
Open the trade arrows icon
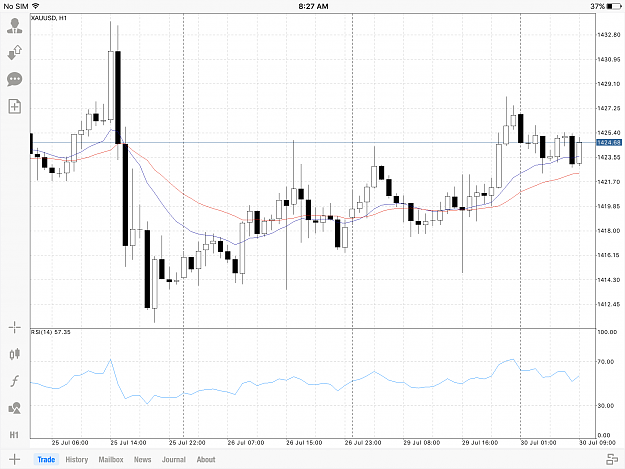tap(15, 52)
